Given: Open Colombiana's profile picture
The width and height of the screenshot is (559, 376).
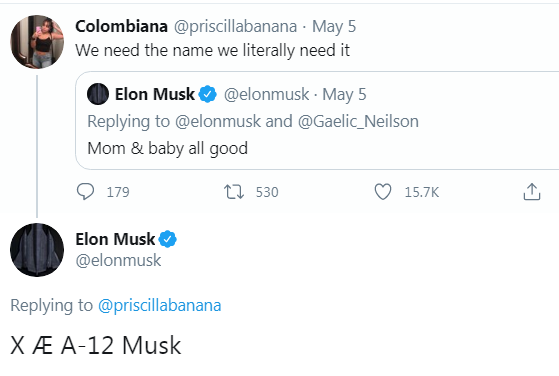Looking at the screenshot, I should click(37, 42).
